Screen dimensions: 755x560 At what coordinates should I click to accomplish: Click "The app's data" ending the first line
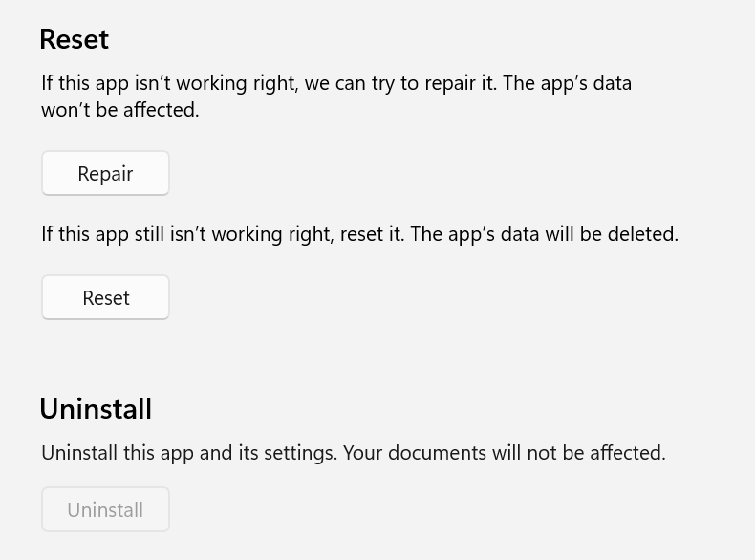coord(567,83)
